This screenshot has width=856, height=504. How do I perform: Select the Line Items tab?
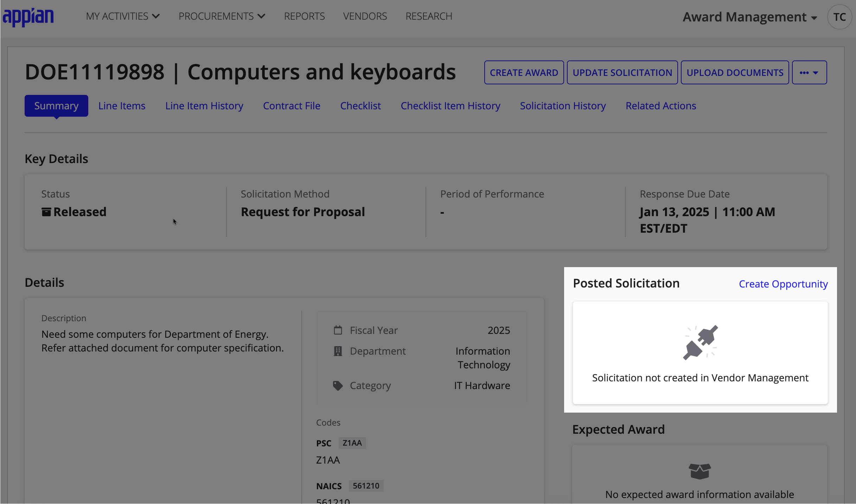pyautogui.click(x=122, y=105)
